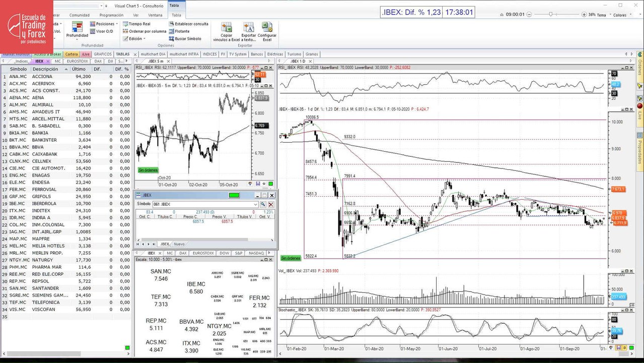This screenshot has width=644, height=363.
Task: Click the Live red dot icon in sidebar
Action: tap(640, 106)
